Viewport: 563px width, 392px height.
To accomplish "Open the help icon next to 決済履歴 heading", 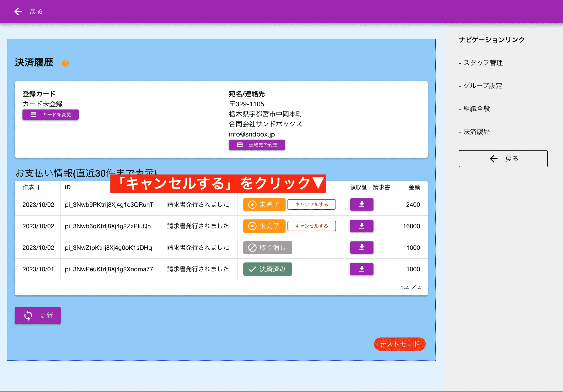I will 65,63.
